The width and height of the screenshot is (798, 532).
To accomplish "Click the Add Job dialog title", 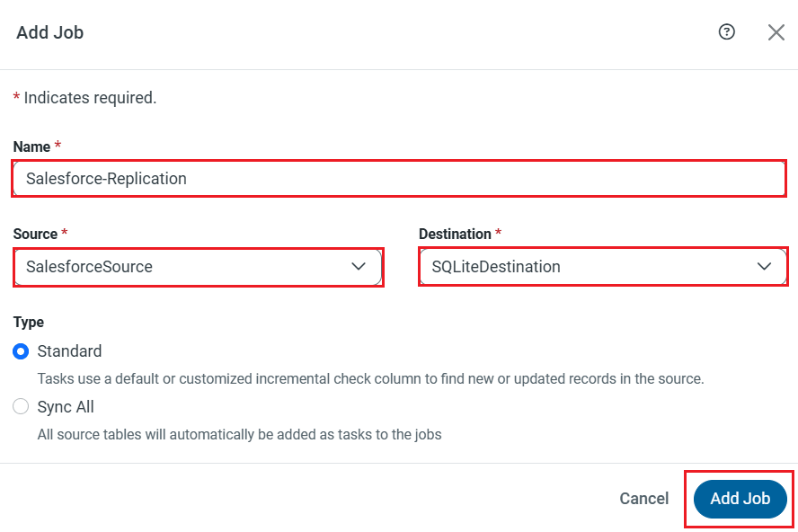I will pyautogui.click(x=50, y=33).
